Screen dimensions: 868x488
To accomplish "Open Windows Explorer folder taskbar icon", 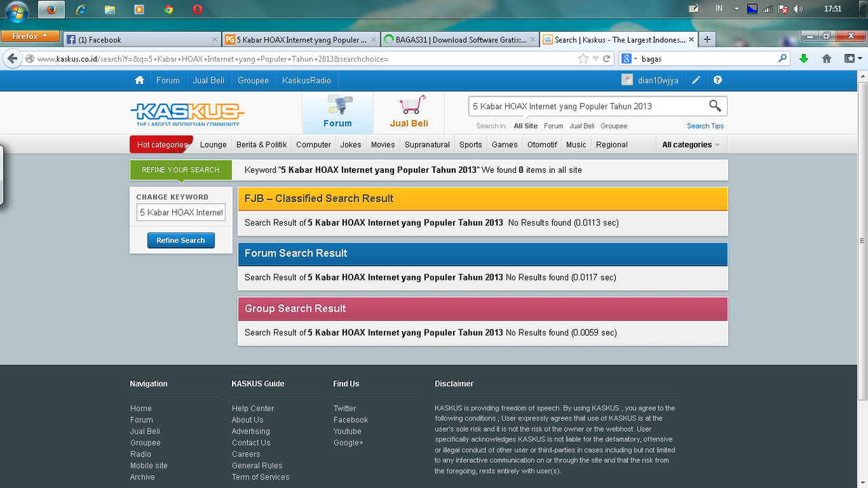I will click(x=110, y=9).
